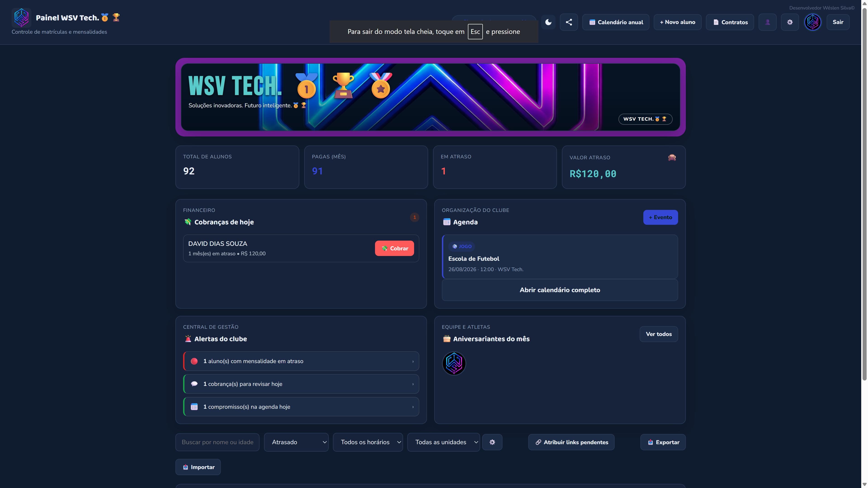
Task: Open the Contratos page
Action: [x=730, y=22]
